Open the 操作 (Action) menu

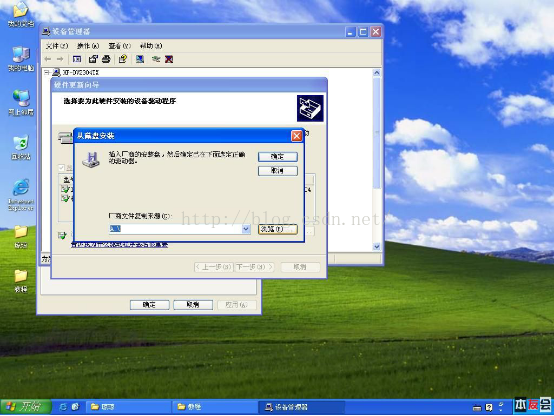pyautogui.click(x=88, y=46)
